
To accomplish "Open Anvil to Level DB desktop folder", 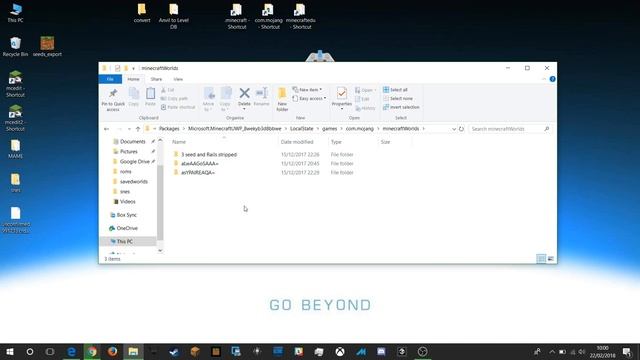I will [x=173, y=16].
